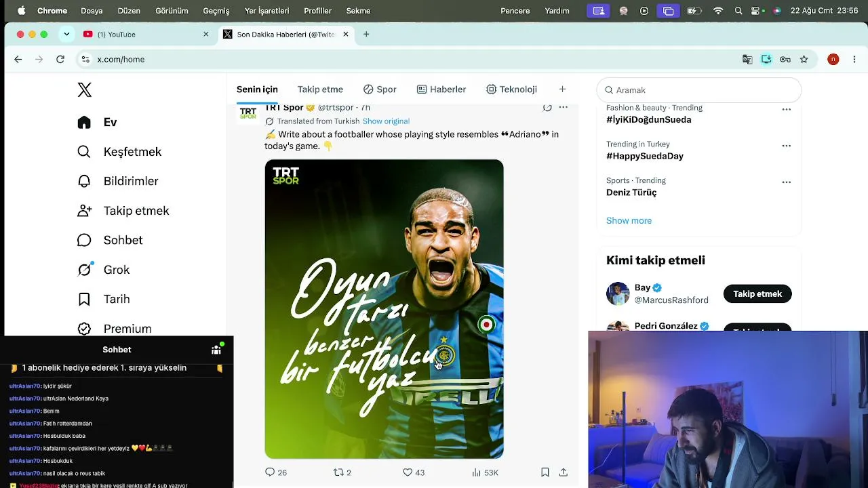Add a new timeline tab with plus
This screenshot has width=868, height=488.
coord(562,89)
